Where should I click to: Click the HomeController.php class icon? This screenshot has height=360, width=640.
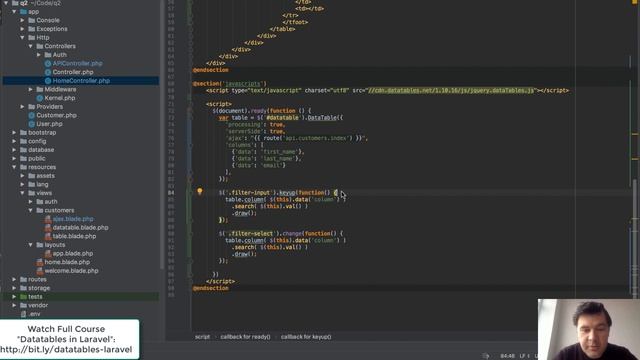tap(48, 80)
